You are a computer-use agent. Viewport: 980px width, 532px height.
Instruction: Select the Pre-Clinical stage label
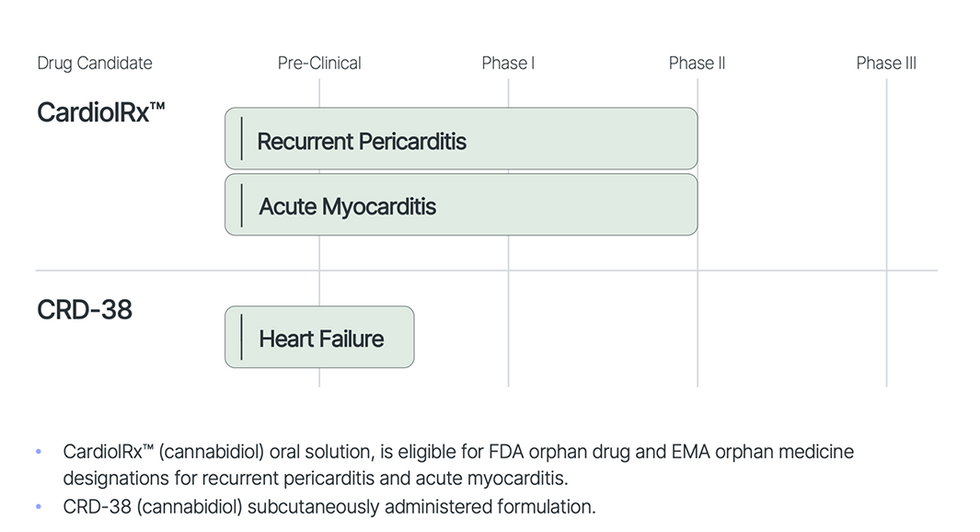click(x=319, y=63)
